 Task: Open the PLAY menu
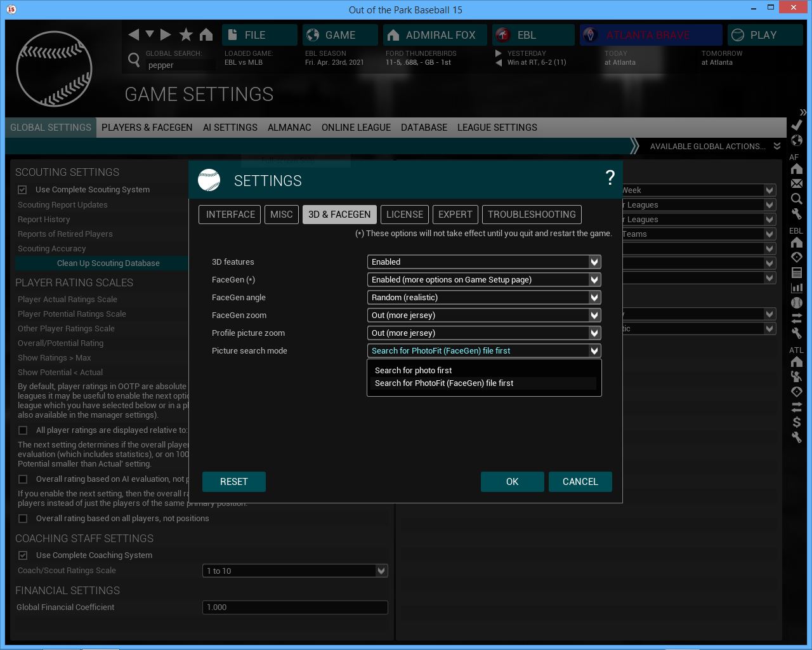pos(763,35)
